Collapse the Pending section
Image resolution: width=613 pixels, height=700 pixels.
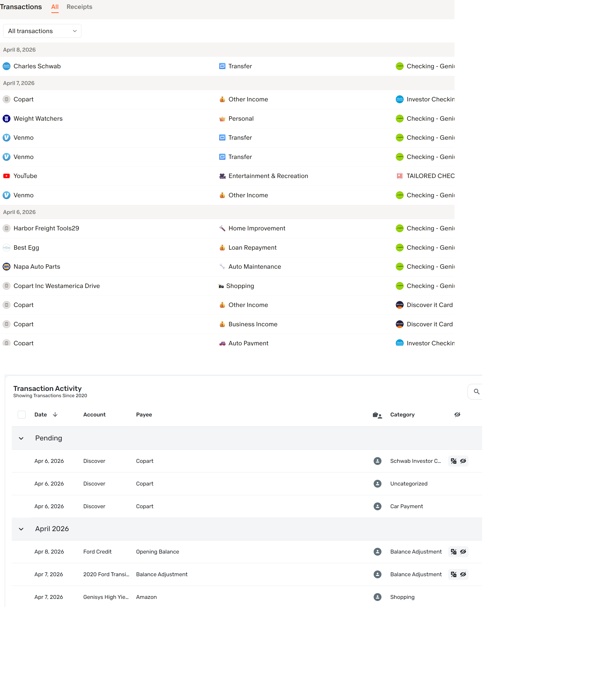[21, 438]
